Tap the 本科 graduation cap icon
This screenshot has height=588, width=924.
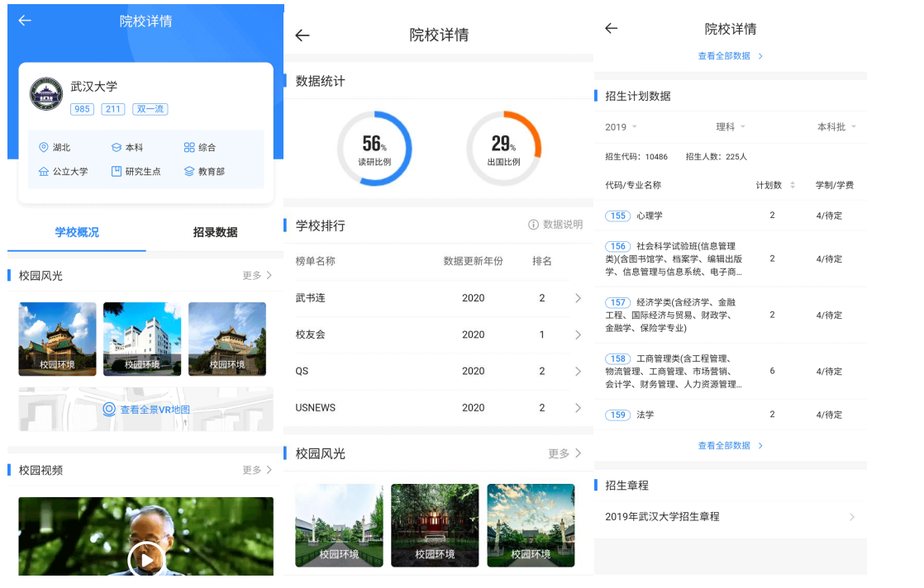click(116, 147)
